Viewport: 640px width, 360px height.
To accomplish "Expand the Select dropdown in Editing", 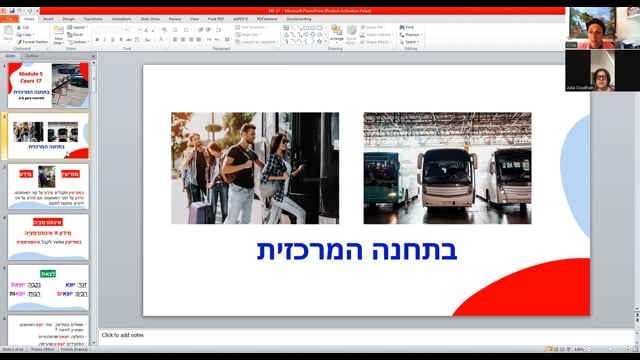I will pos(409,42).
